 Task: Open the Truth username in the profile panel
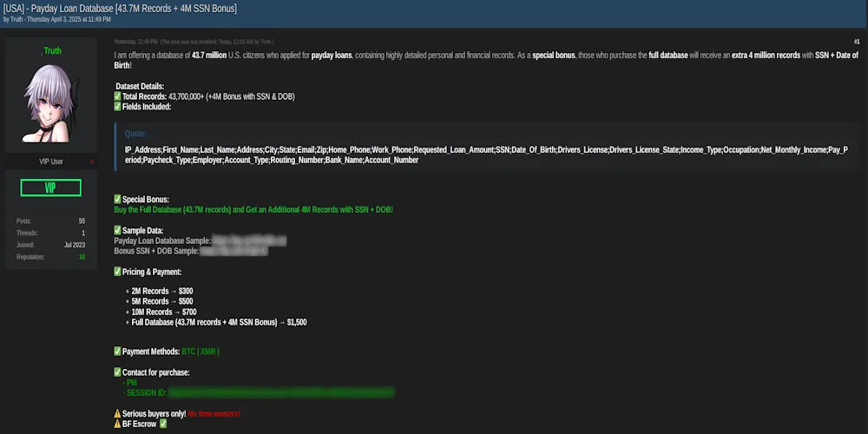50,51
